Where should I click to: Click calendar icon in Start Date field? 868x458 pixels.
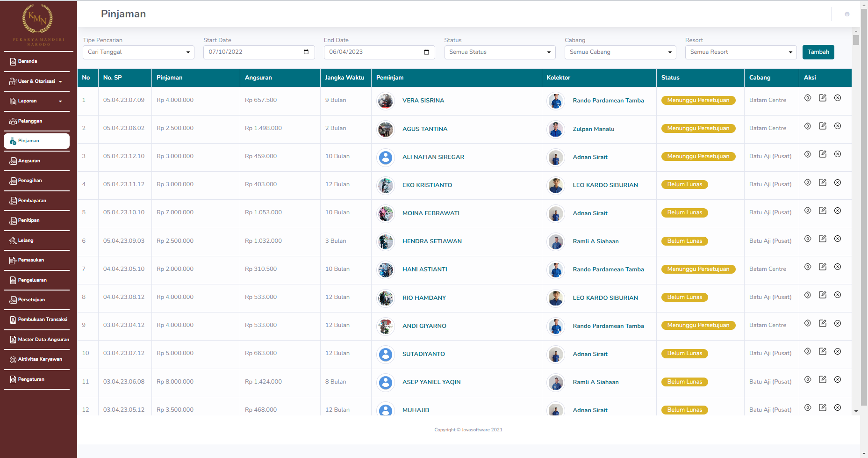pyautogui.click(x=306, y=52)
